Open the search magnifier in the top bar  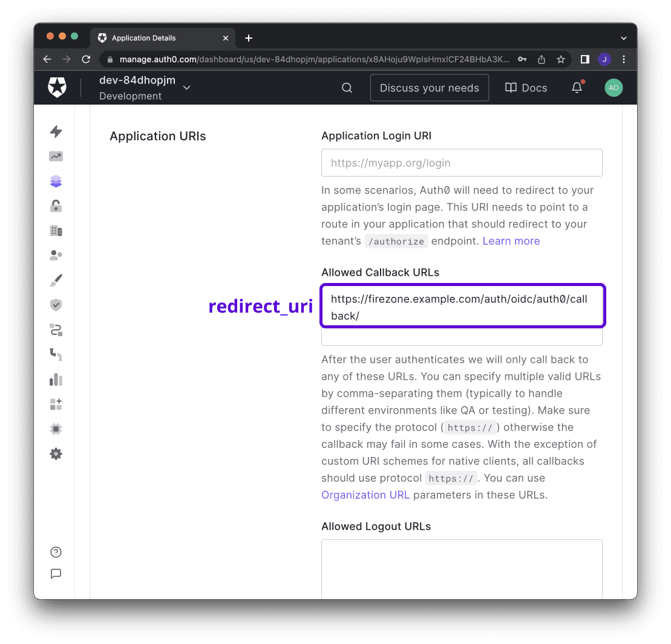(347, 87)
